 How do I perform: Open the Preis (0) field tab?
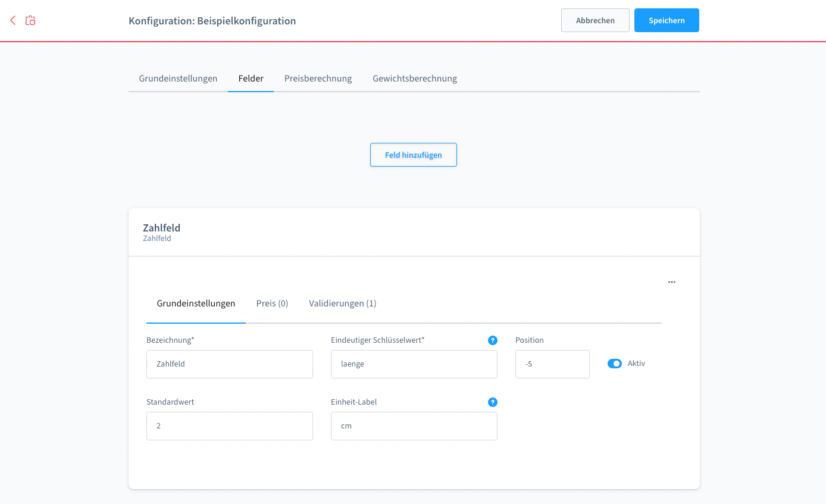point(272,303)
